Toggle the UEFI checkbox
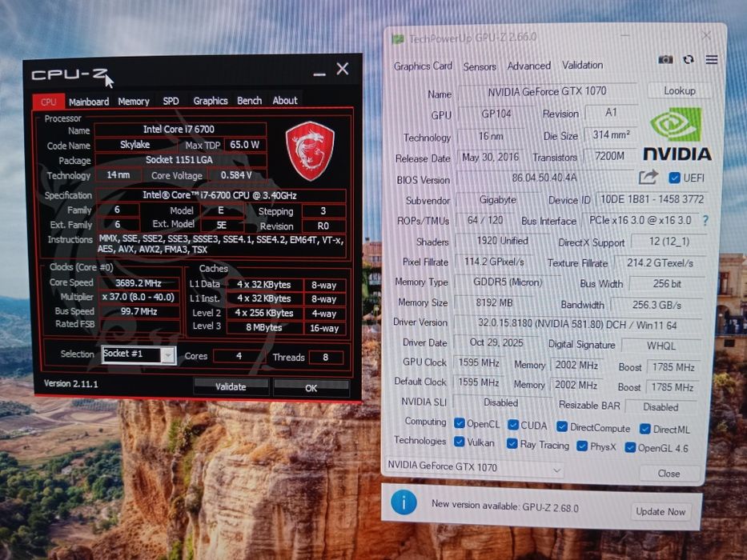Viewport: 747px width, 560px height. (x=674, y=178)
